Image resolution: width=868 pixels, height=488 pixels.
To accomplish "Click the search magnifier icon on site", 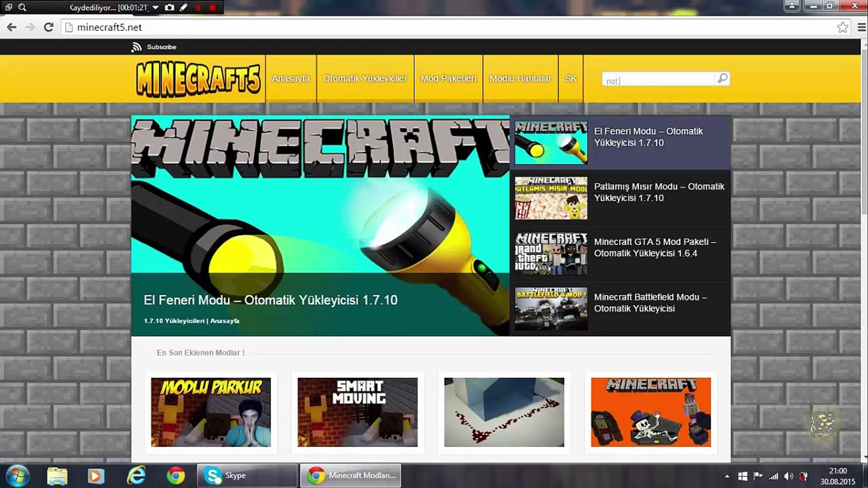I will click(722, 79).
